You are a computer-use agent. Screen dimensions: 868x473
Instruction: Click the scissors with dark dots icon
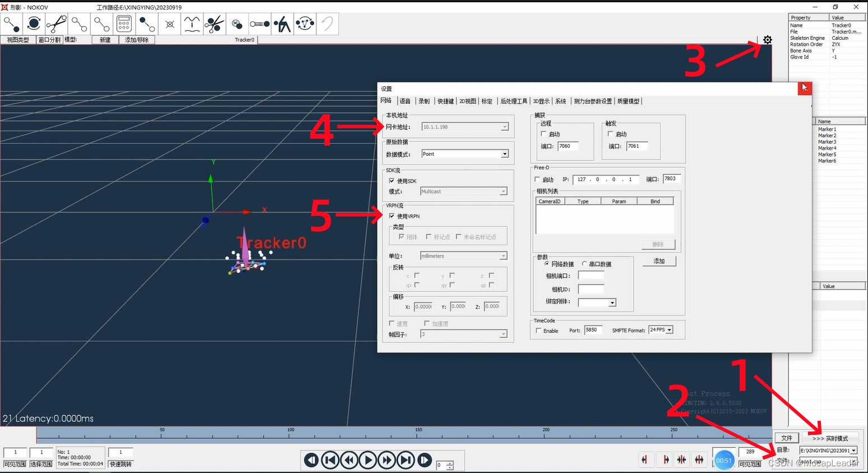214,24
